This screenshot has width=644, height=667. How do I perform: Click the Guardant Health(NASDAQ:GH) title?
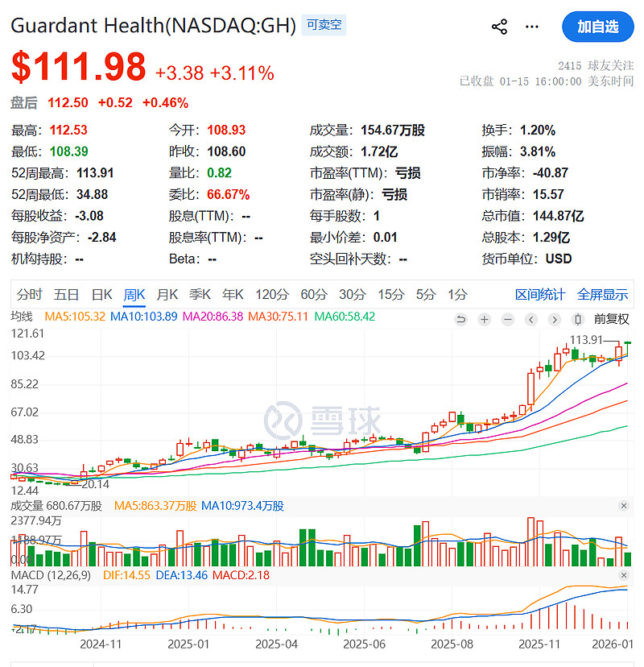click(x=153, y=26)
